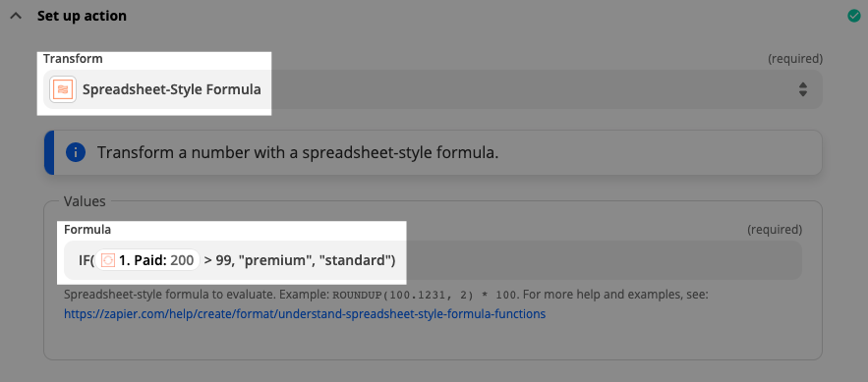Click the required tag beside Transform
The width and height of the screenshot is (868, 382).
pos(795,59)
